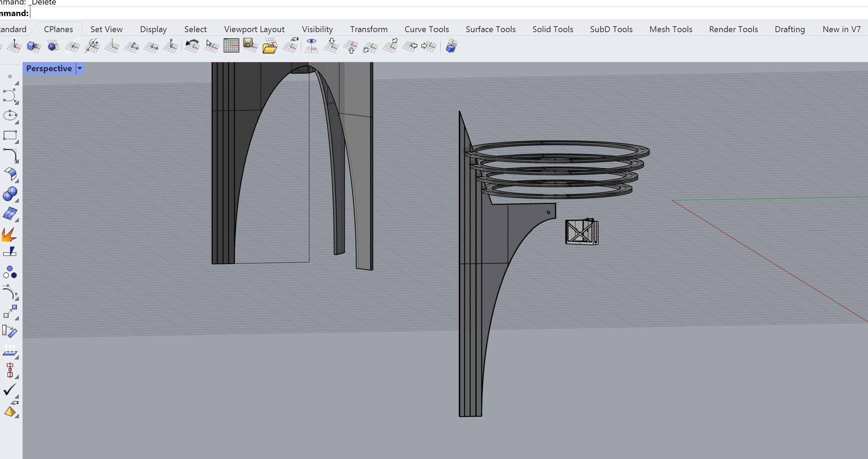This screenshot has height=459, width=868.
Task: Select the Fillet Surface tool
Action: 10,174
